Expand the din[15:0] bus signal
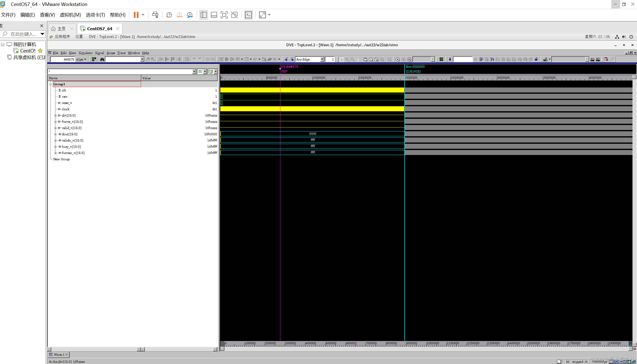Screen dimensions: 637x364 click(56, 115)
